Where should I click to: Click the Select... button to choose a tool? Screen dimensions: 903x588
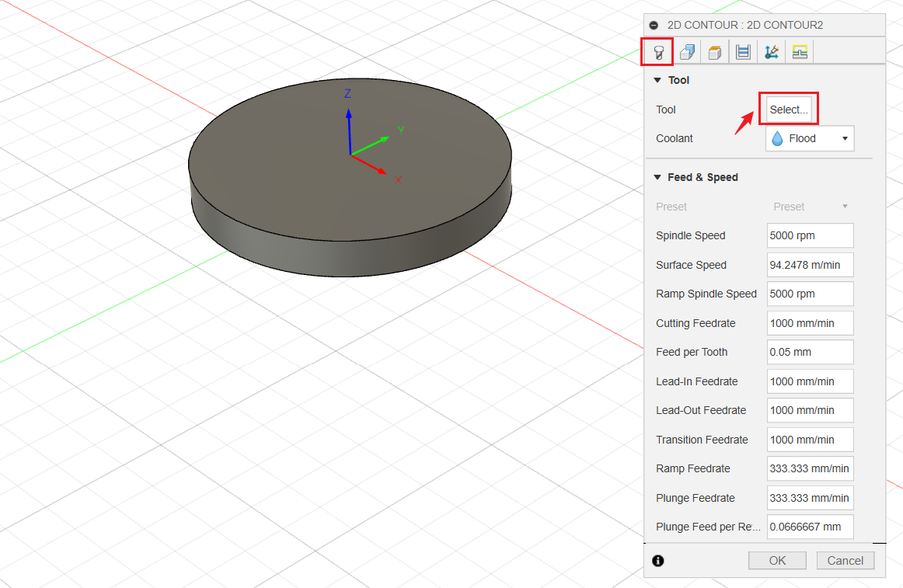coord(788,109)
